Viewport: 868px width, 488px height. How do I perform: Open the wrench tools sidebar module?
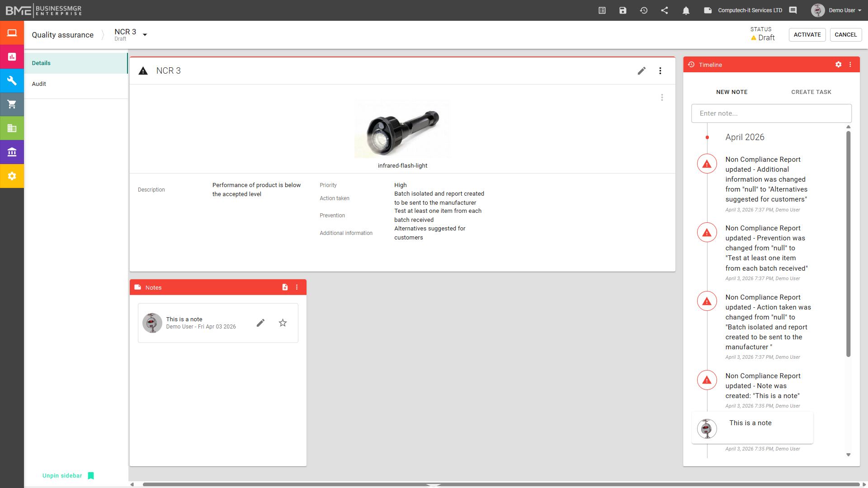(12, 80)
